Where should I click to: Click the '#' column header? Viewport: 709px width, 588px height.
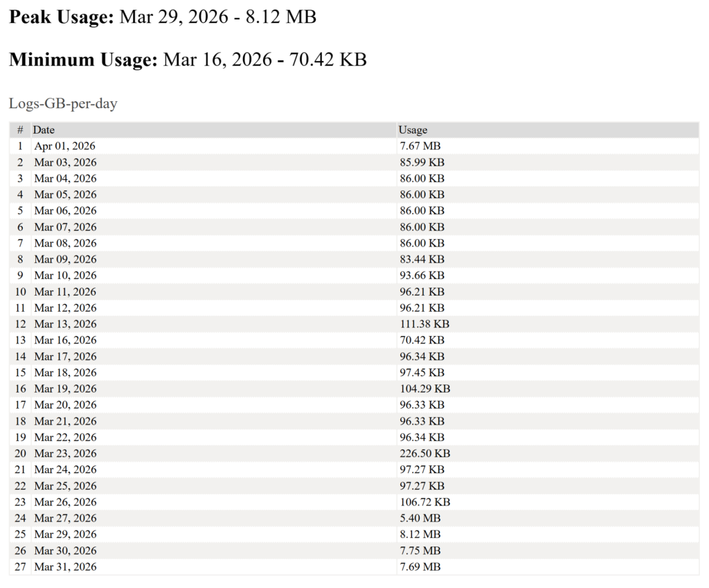(x=20, y=130)
